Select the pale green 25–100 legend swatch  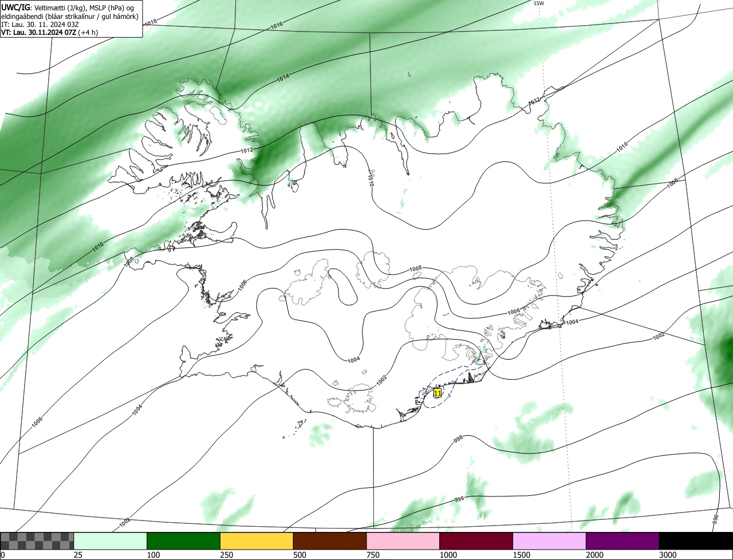pos(111,541)
